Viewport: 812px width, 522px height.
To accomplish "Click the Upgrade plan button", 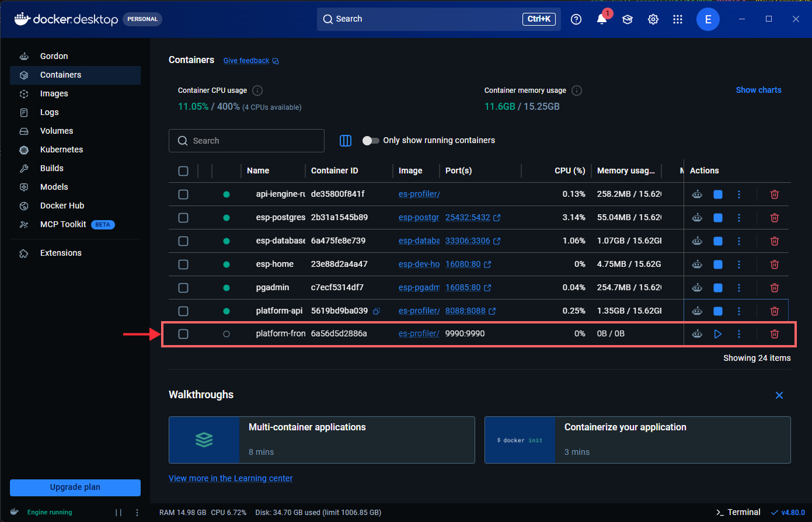I will (75, 488).
